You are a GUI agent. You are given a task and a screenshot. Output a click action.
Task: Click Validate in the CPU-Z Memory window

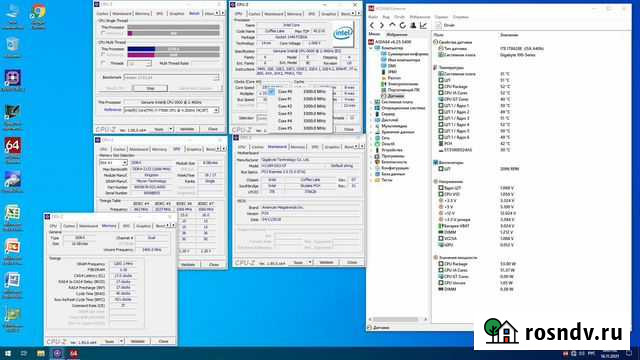[x=138, y=341]
